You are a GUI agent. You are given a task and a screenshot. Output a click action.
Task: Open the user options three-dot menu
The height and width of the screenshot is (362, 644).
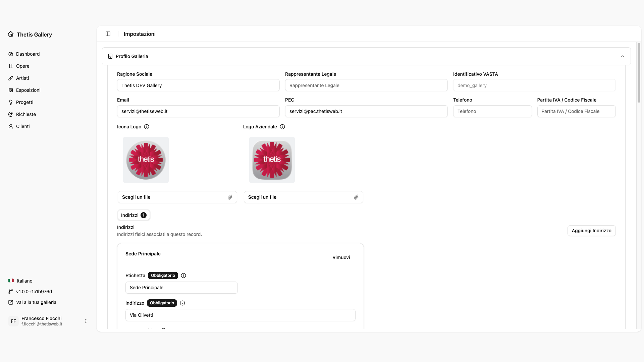tap(86, 321)
